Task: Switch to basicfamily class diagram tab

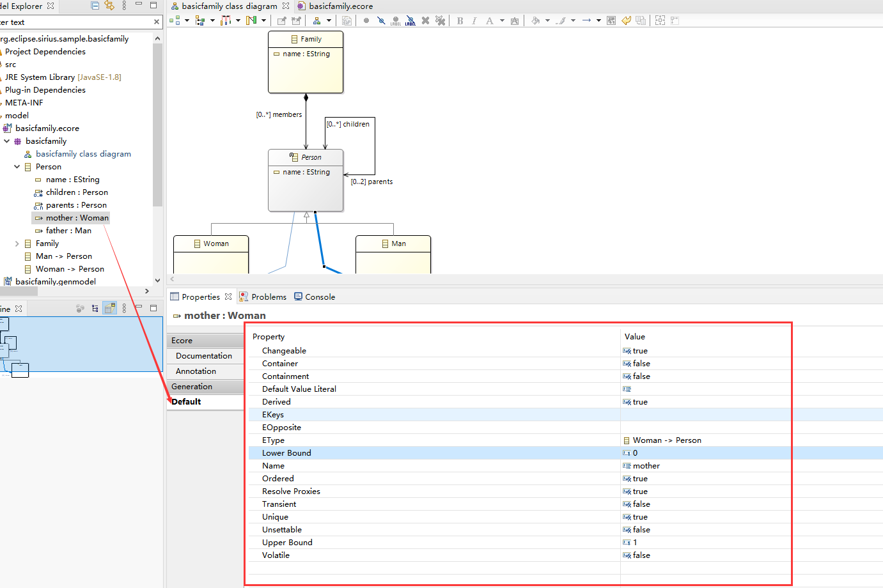Action: (x=230, y=6)
